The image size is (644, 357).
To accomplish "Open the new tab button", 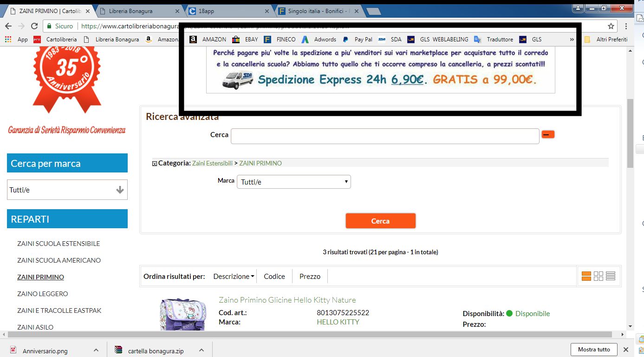I will click(x=373, y=11).
